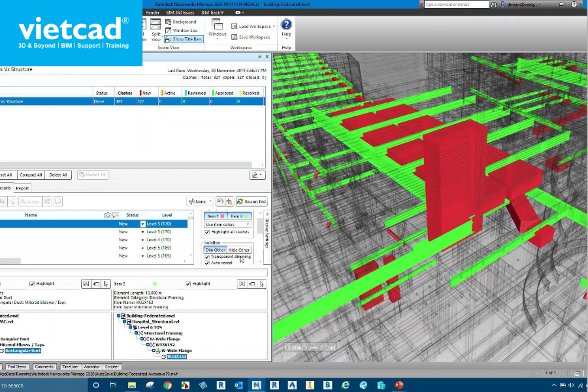Click the Re-run Test button icon

click(240, 201)
